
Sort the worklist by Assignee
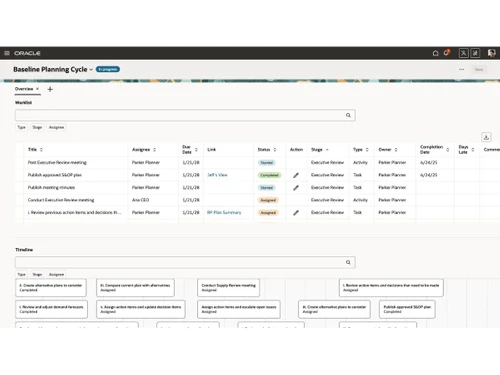[x=154, y=150]
